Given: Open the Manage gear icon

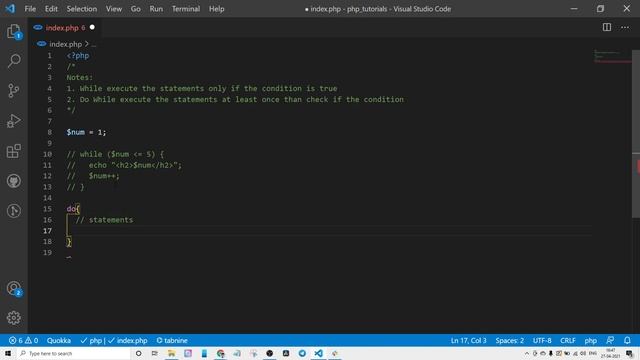Looking at the screenshot, I should click(14, 318).
